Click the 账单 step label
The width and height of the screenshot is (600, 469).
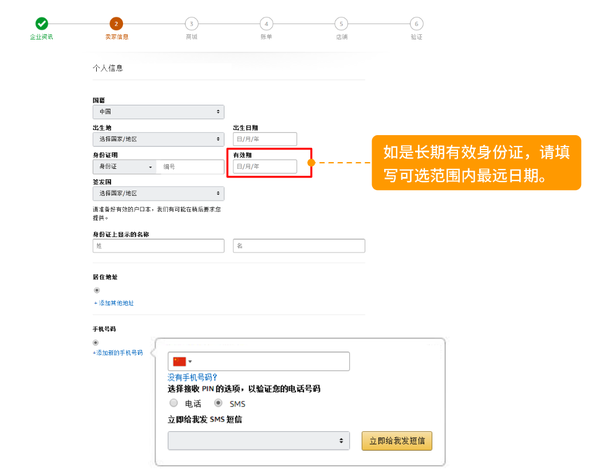[266, 37]
